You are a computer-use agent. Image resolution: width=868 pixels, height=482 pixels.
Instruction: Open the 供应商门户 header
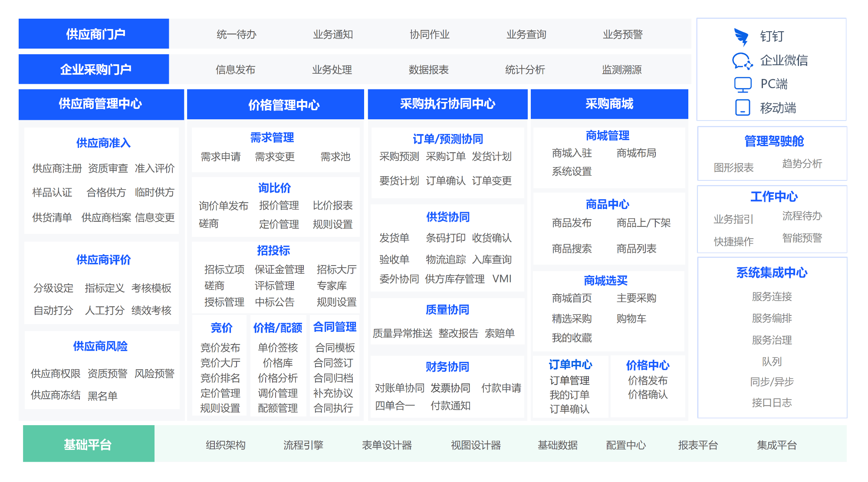pos(94,34)
